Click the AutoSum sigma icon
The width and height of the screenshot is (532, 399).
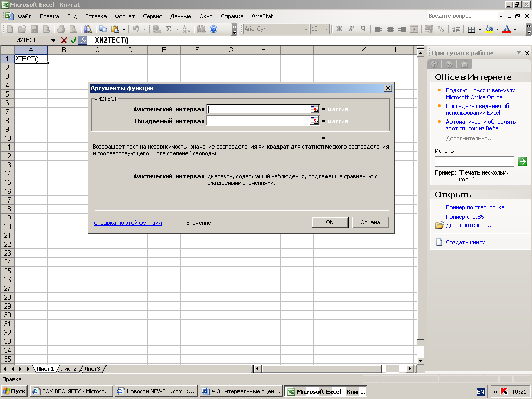[x=168, y=29]
